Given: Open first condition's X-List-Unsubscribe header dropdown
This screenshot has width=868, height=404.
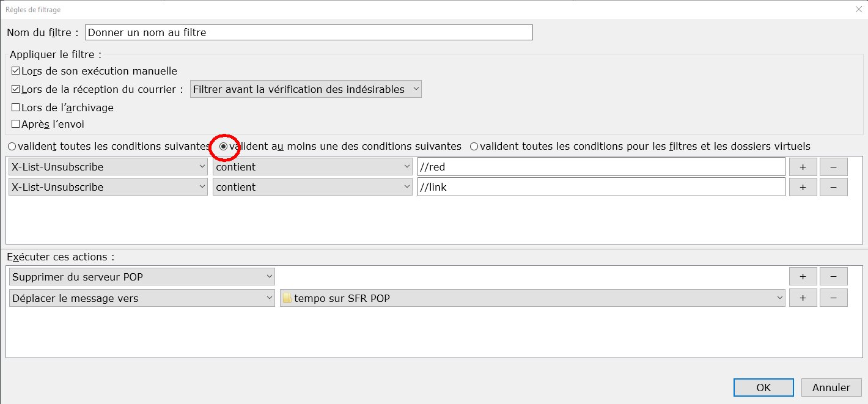Looking at the screenshot, I should click(108, 167).
